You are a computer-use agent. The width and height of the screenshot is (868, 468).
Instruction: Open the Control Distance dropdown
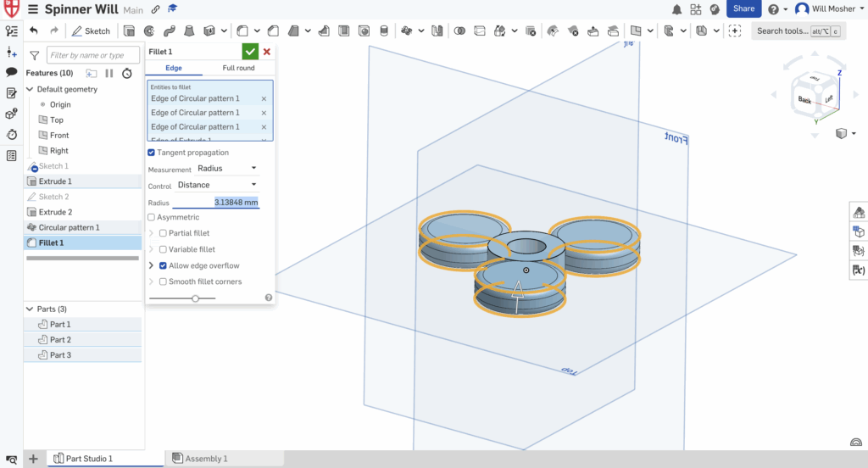[x=216, y=185]
